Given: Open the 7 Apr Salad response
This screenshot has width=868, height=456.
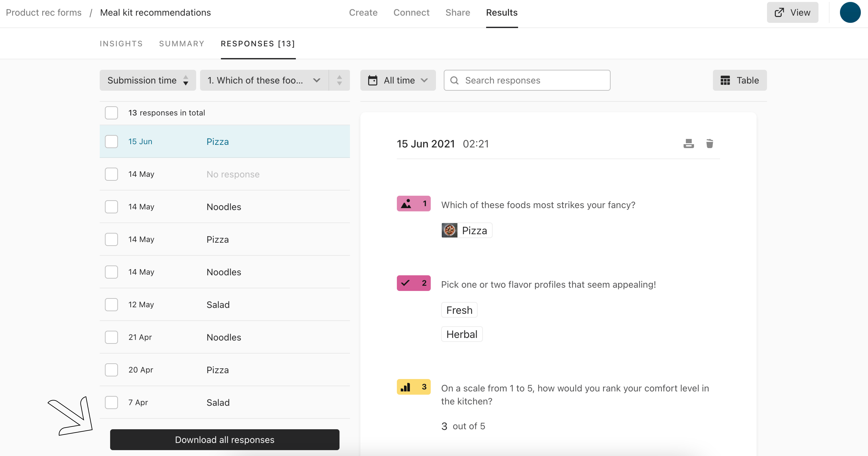Looking at the screenshot, I should coord(225,402).
